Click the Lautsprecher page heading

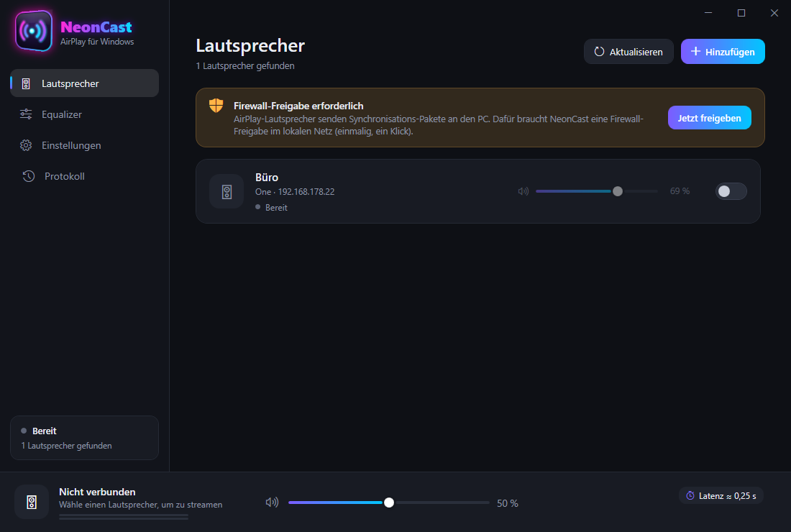[250, 45]
